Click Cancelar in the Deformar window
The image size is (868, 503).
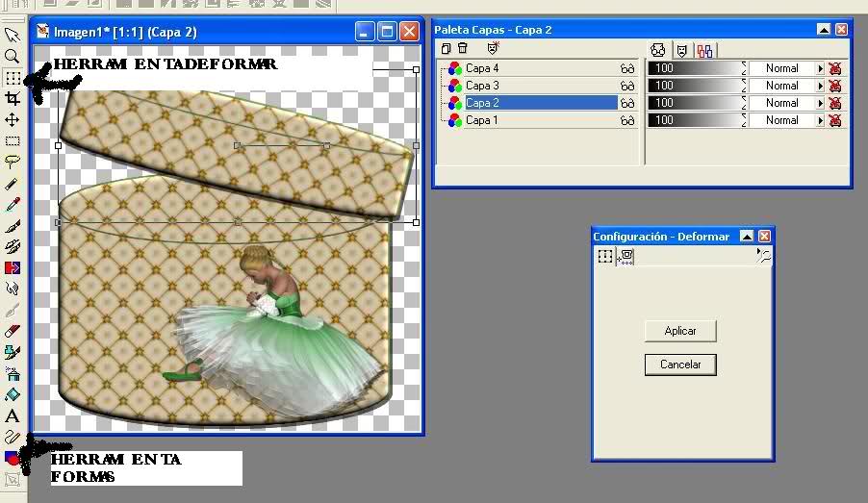click(680, 365)
